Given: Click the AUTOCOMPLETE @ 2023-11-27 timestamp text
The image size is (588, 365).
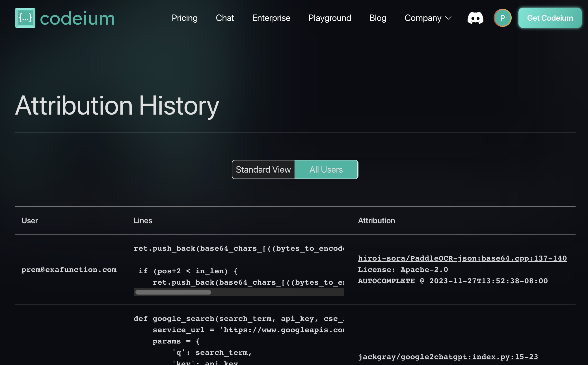Looking at the screenshot, I should click(x=453, y=281).
